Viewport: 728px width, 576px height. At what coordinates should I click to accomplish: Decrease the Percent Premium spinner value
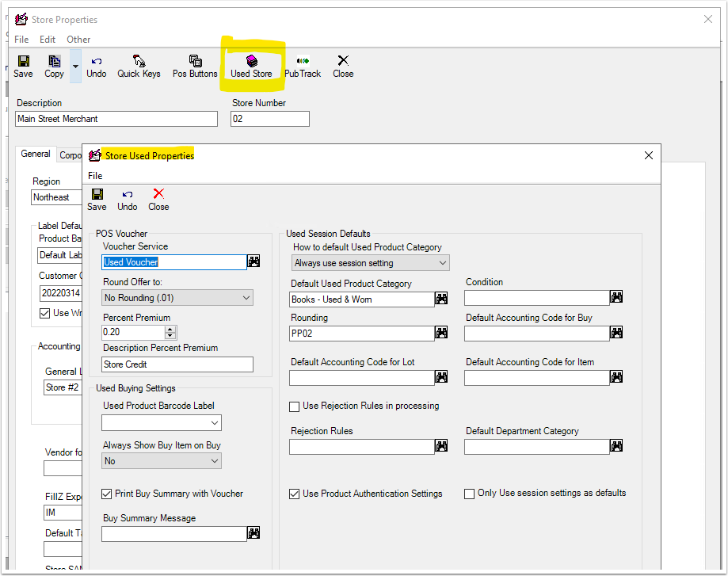170,335
